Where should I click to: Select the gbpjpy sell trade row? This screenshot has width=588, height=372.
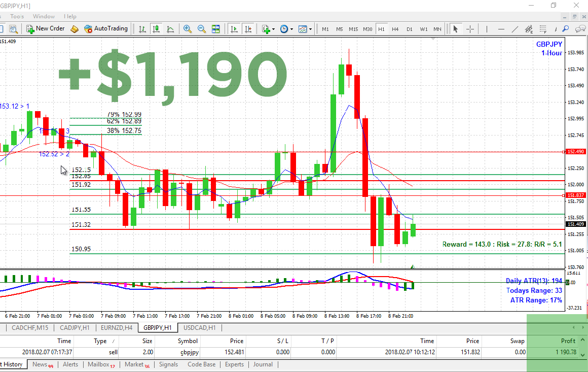point(289,352)
